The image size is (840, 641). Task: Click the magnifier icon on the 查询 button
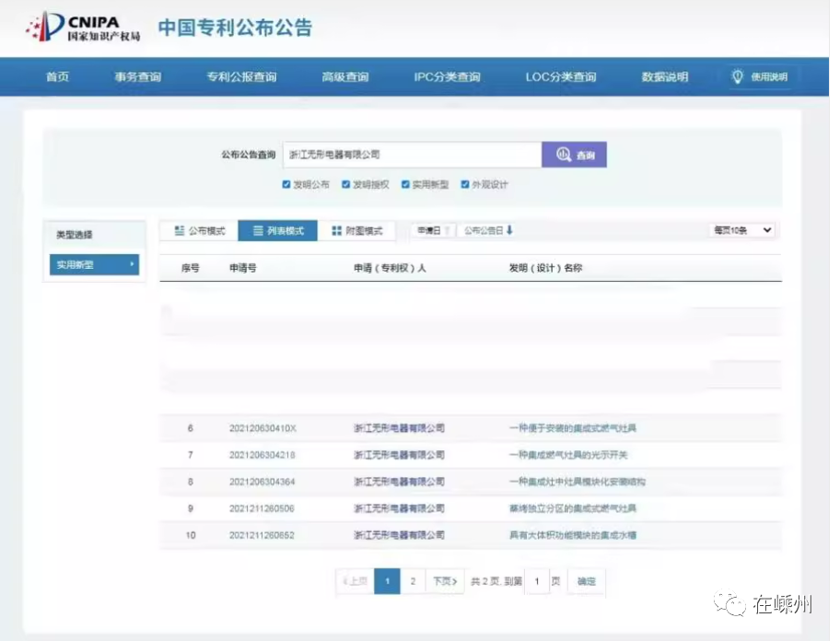pyautogui.click(x=564, y=156)
